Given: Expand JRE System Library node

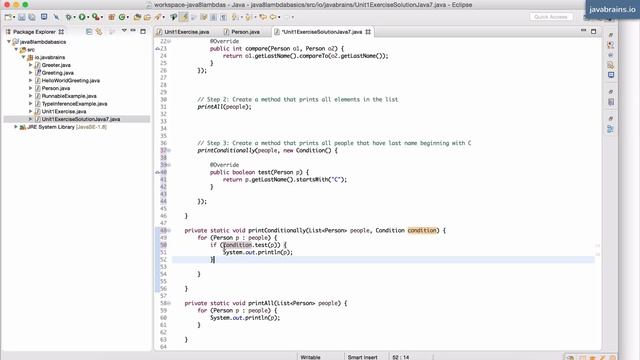Looking at the screenshot, I should pos(16,127).
